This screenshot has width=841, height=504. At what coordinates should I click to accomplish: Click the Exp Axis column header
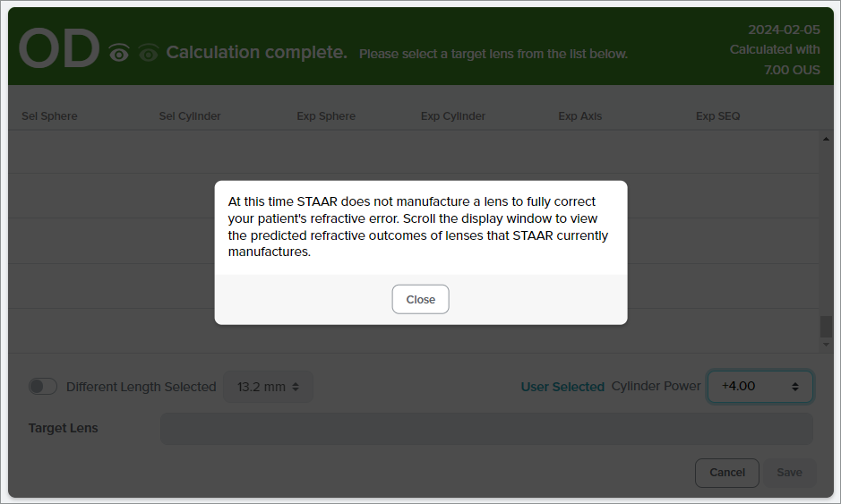point(580,116)
